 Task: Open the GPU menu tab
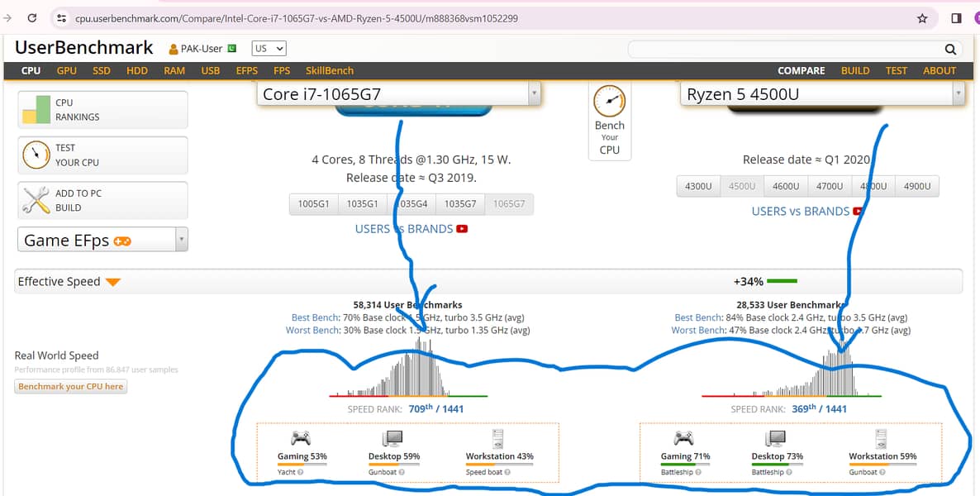[x=67, y=71]
